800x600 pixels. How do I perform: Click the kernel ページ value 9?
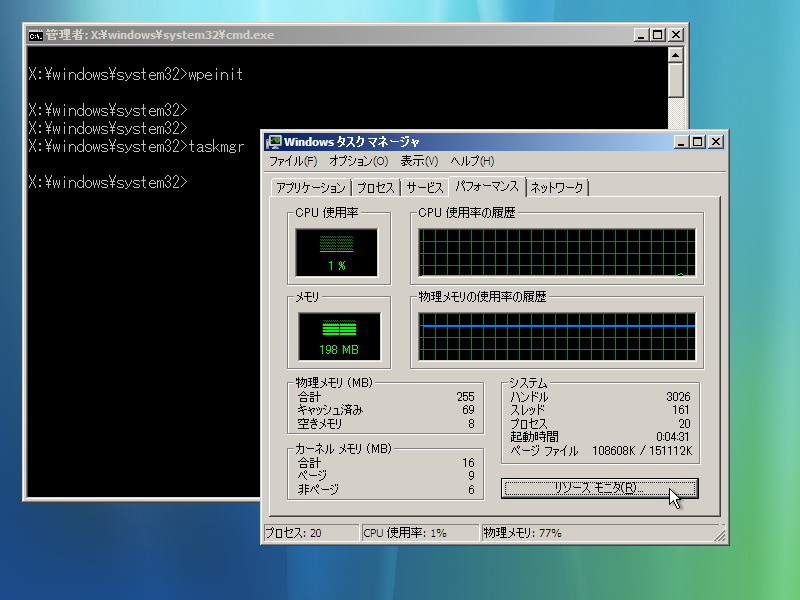point(471,476)
